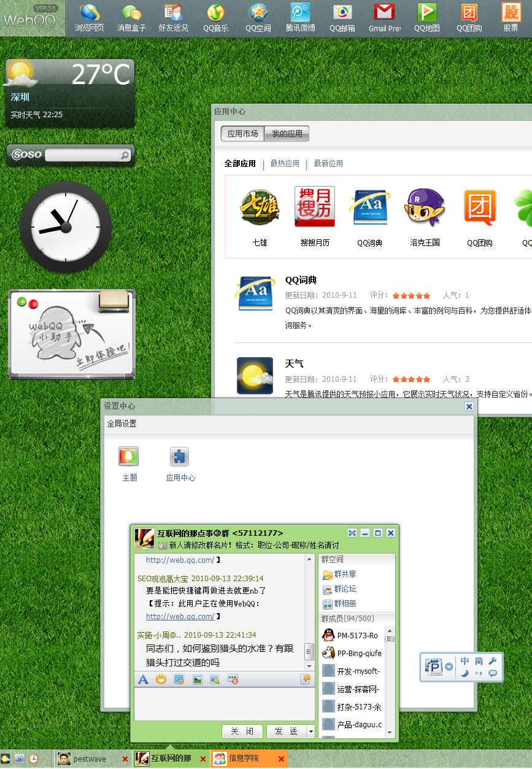532x769 pixels.
Task: Open the 应用中心 settings in 设置中心
Action: click(x=180, y=462)
